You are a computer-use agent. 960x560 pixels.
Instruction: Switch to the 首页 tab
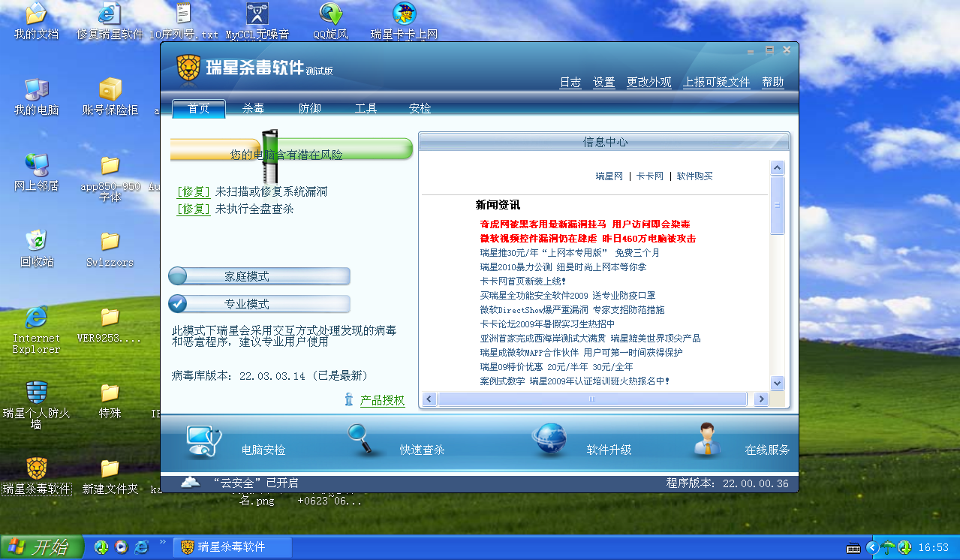click(199, 108)
